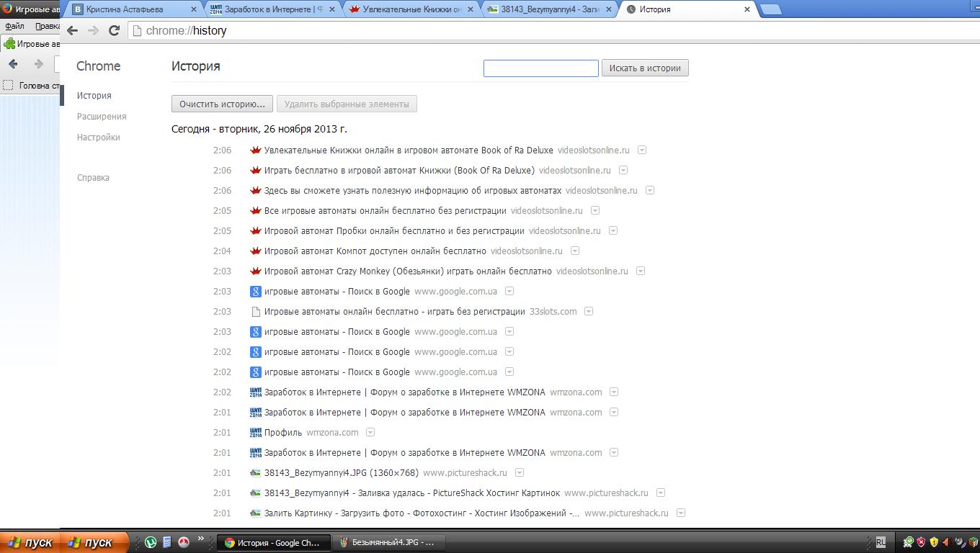Open Файл menu in the Firefox window
Viewport: 980px width, 553px height.
click(14, 26)
